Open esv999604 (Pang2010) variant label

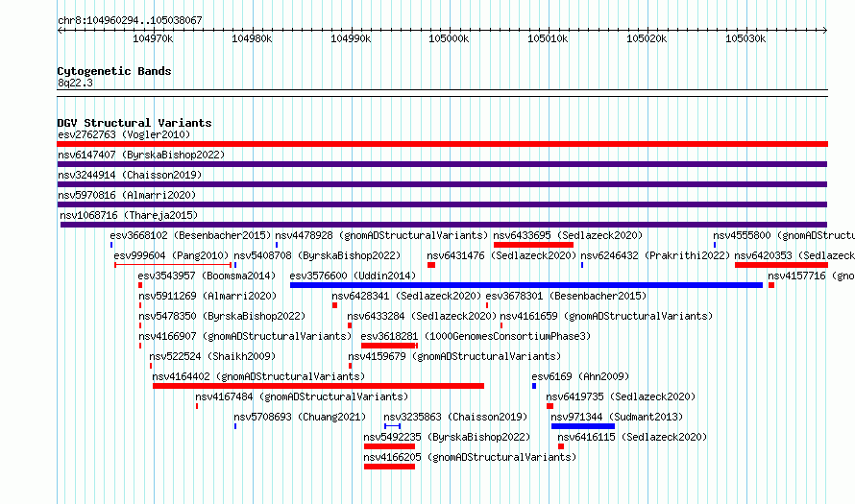171,255
